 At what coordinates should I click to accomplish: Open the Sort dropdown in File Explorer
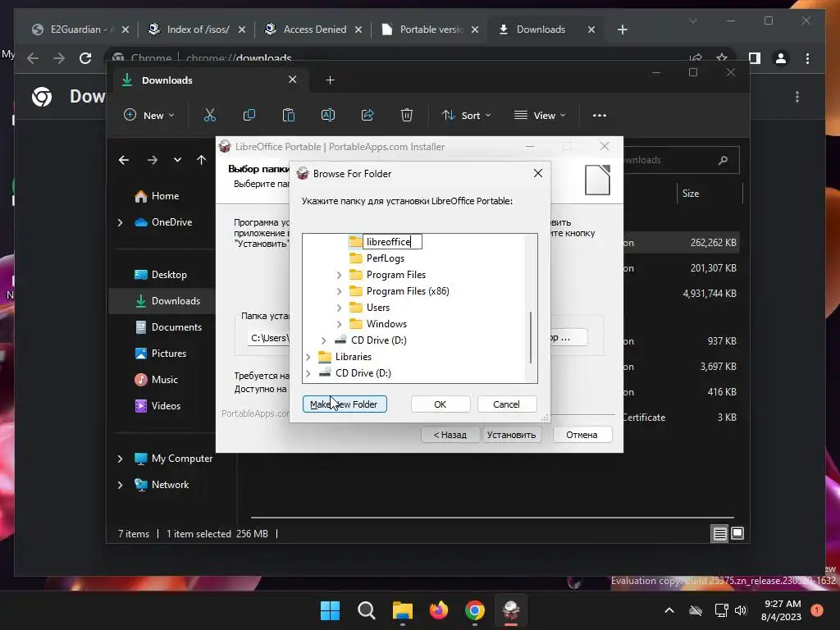(466, 115)
